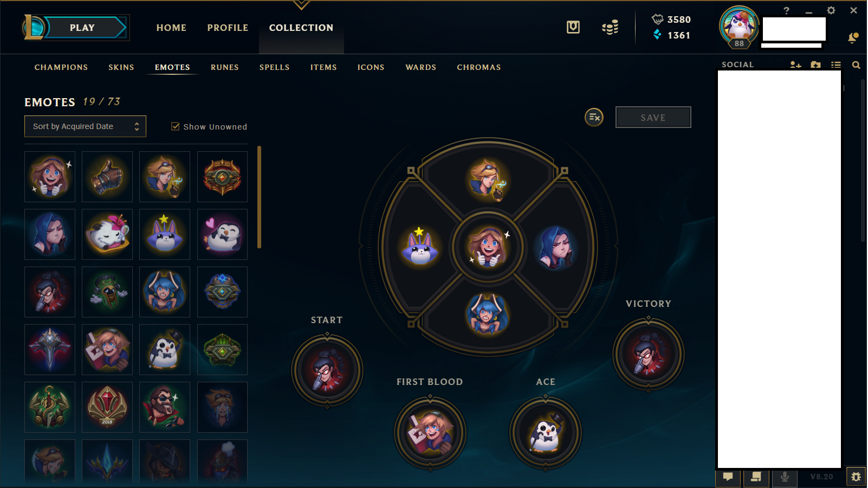Open the chat bubble icon at bottom
Viewport: 868px width, 488px height.
(x=728, y=477)
